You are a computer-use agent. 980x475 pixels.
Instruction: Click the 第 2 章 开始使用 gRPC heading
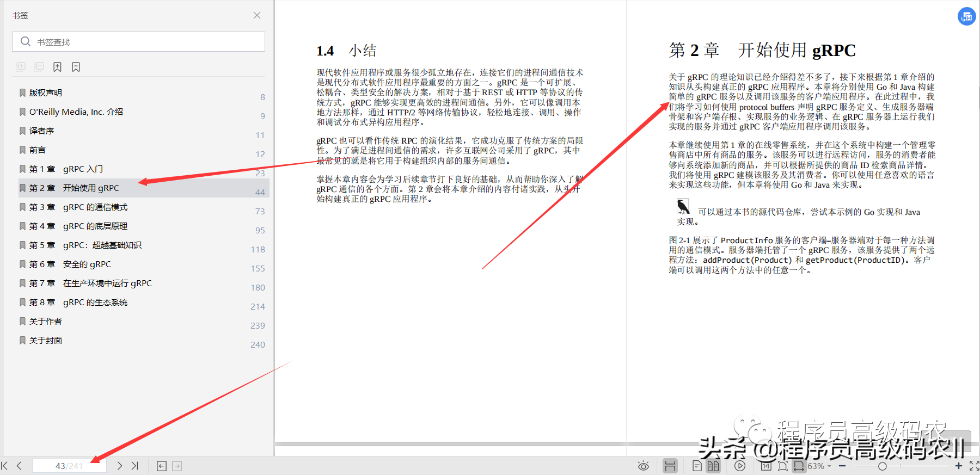point(762,50)
